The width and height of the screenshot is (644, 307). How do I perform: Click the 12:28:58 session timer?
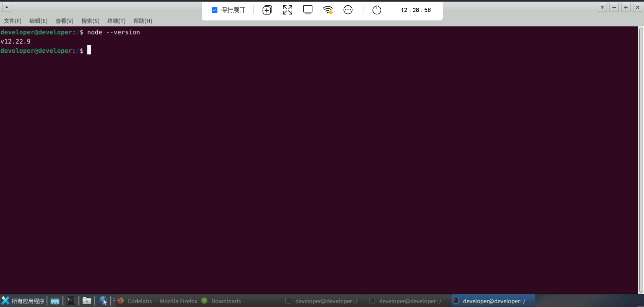pyautogui.click(x=416, y=10)
